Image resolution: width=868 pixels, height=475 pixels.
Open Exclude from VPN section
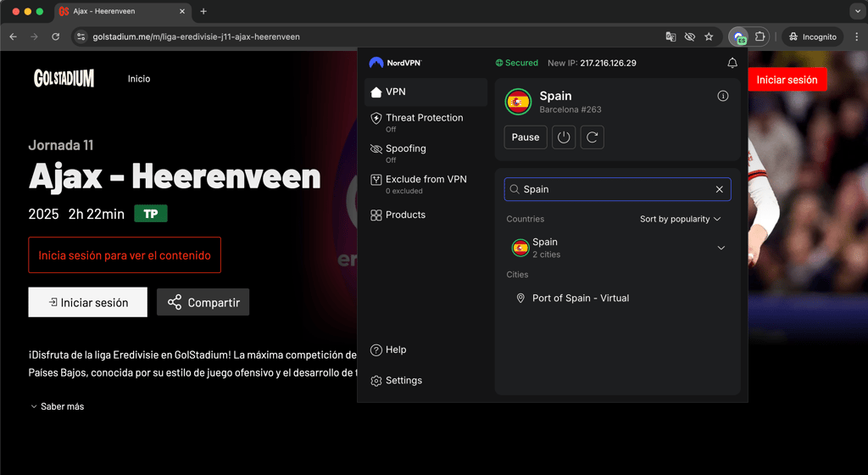426,184
